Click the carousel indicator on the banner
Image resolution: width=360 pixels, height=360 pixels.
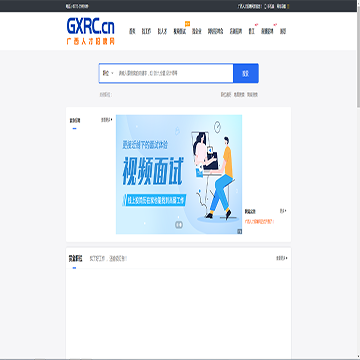coord(179,225)
